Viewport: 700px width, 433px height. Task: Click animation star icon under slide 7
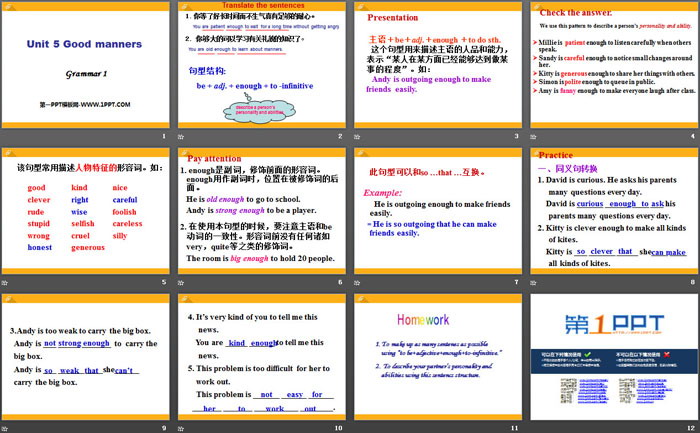(357, 283)
